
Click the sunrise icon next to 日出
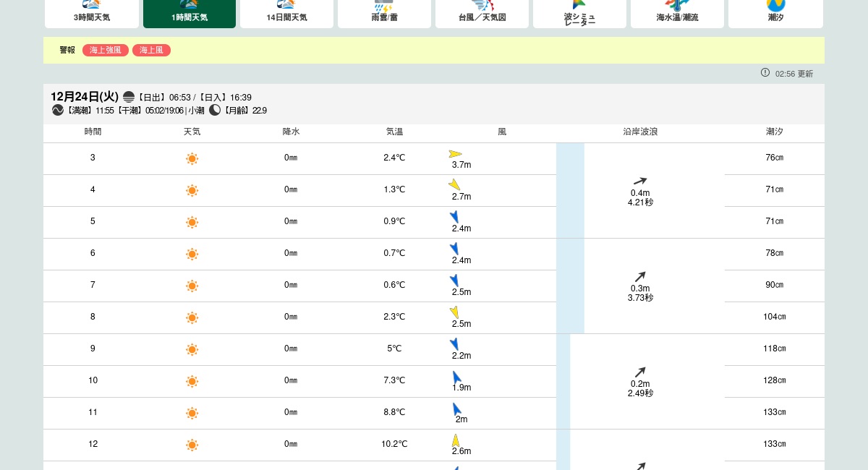coord(129,97)
